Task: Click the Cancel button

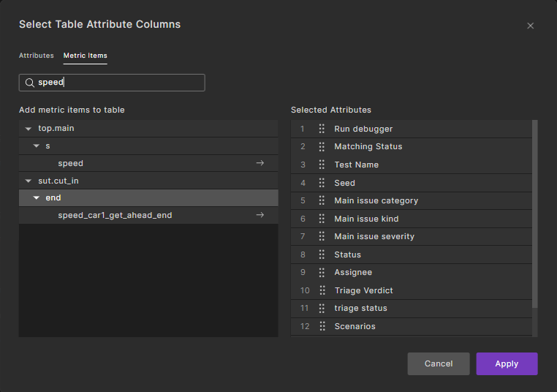Action: pos(439,363)
